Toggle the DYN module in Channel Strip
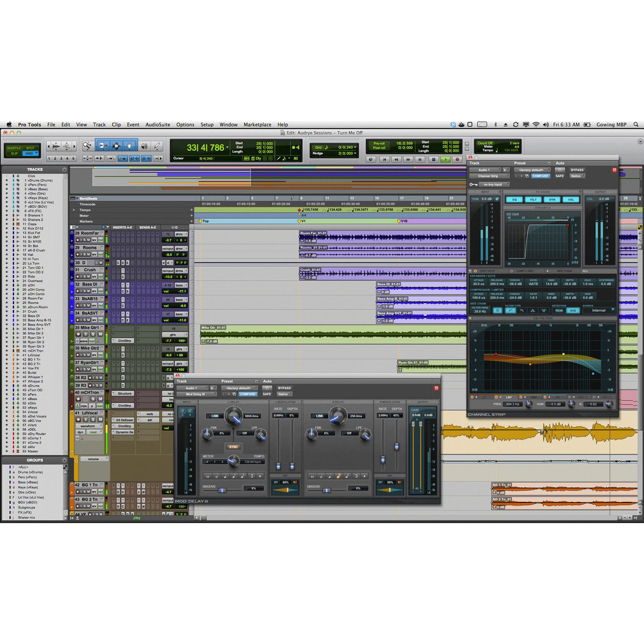This screenshot has height=644, width=644. pos(552,199)
